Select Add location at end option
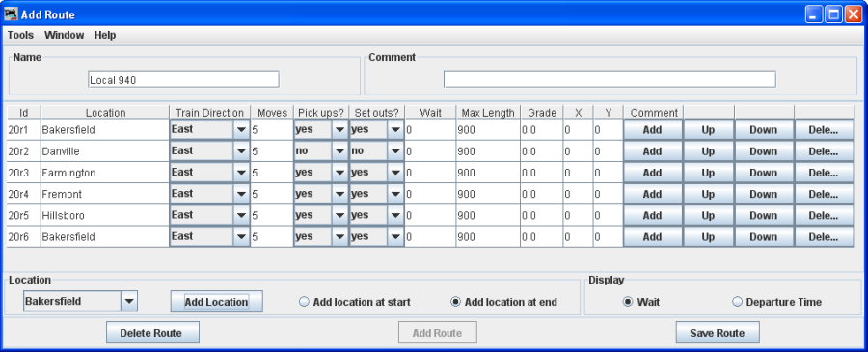Viewport: 868px width, 352px height. 504,302
